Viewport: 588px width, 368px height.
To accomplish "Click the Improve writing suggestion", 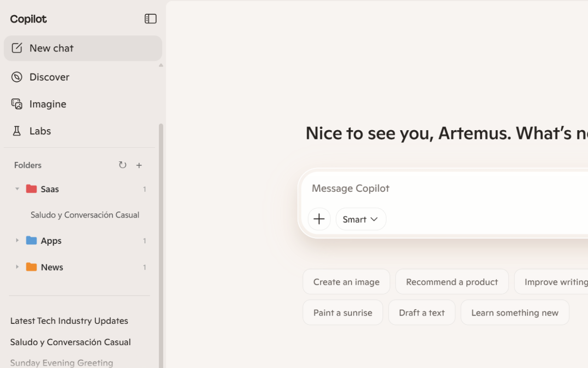I will 551,282.
